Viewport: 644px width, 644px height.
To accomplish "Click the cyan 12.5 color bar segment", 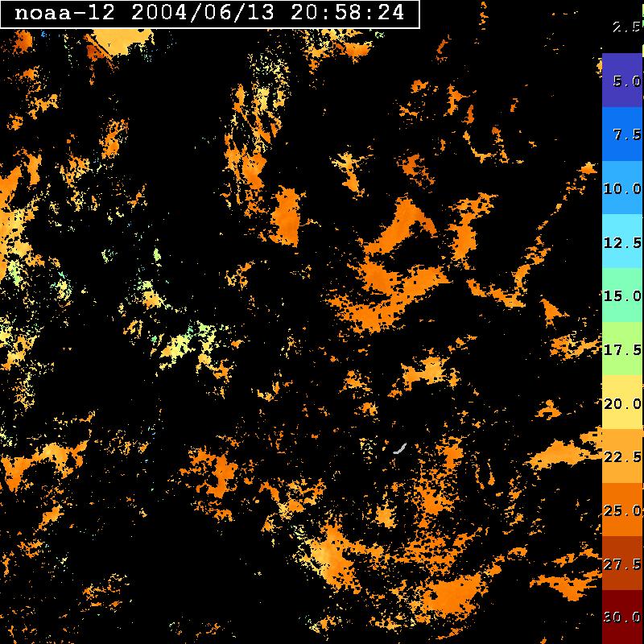I will coord(621,242).
